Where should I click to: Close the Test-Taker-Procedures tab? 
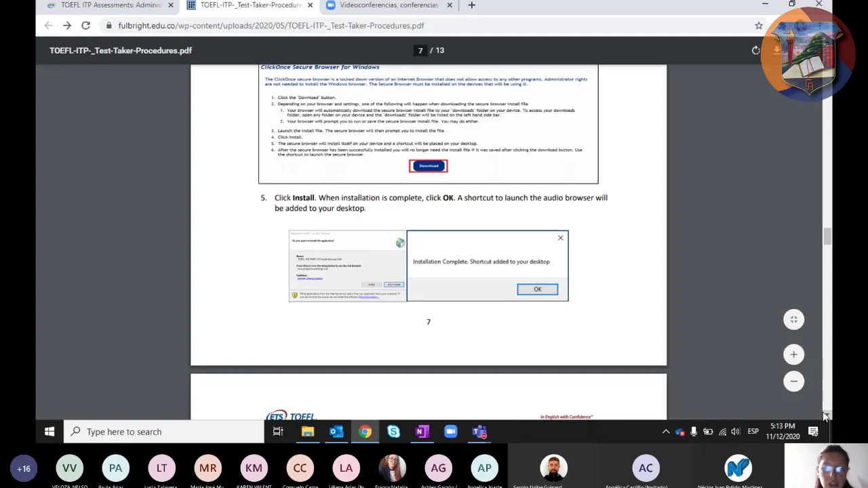[x=310, y=5]
